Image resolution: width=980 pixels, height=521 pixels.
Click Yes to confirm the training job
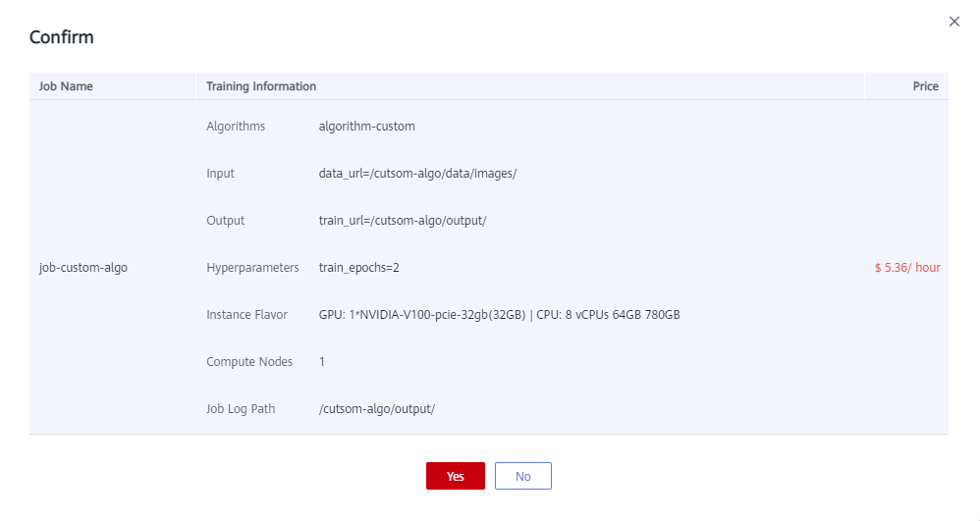click(455, 476)
